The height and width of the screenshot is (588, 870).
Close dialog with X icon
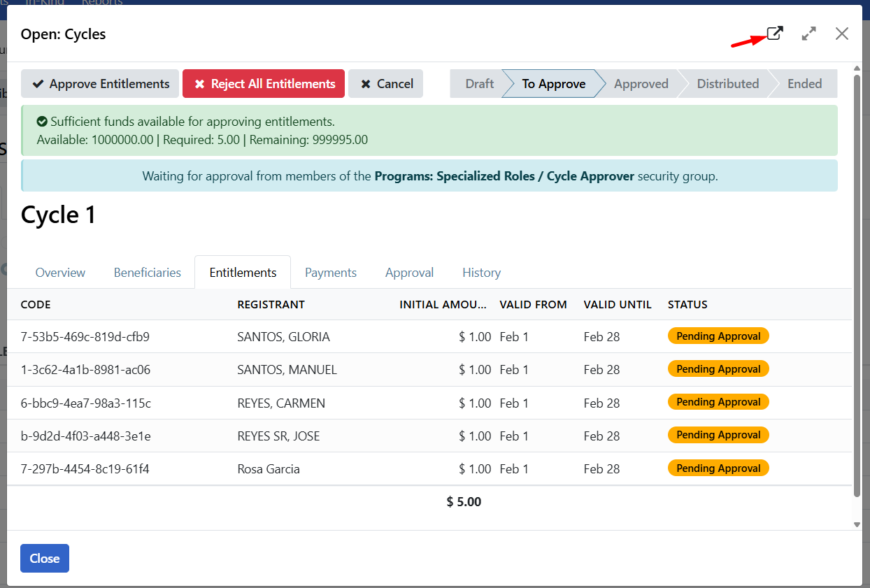[x=841, y=34]
